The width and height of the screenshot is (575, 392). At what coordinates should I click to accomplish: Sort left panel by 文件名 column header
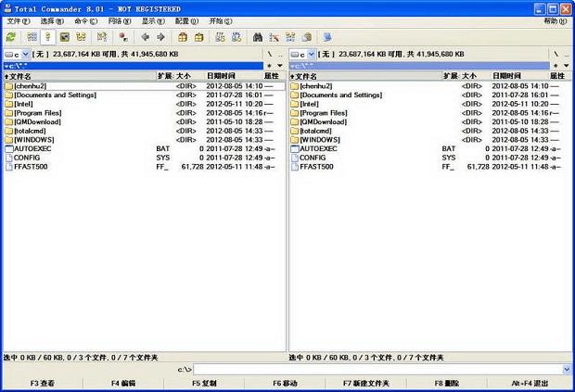point(80,76)
